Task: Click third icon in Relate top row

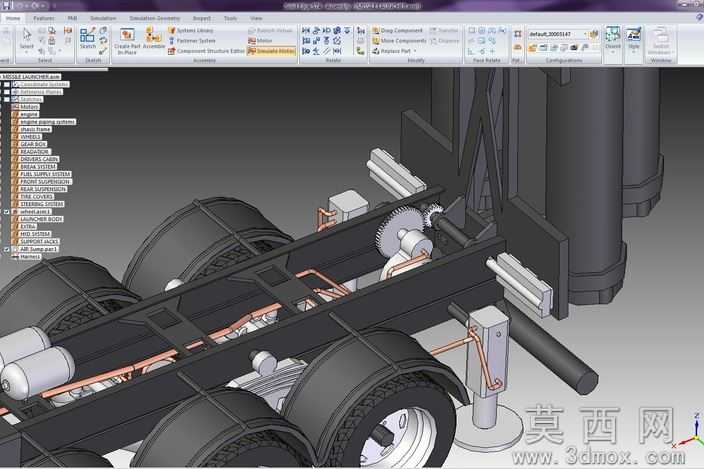Action: tap(326, 30)
